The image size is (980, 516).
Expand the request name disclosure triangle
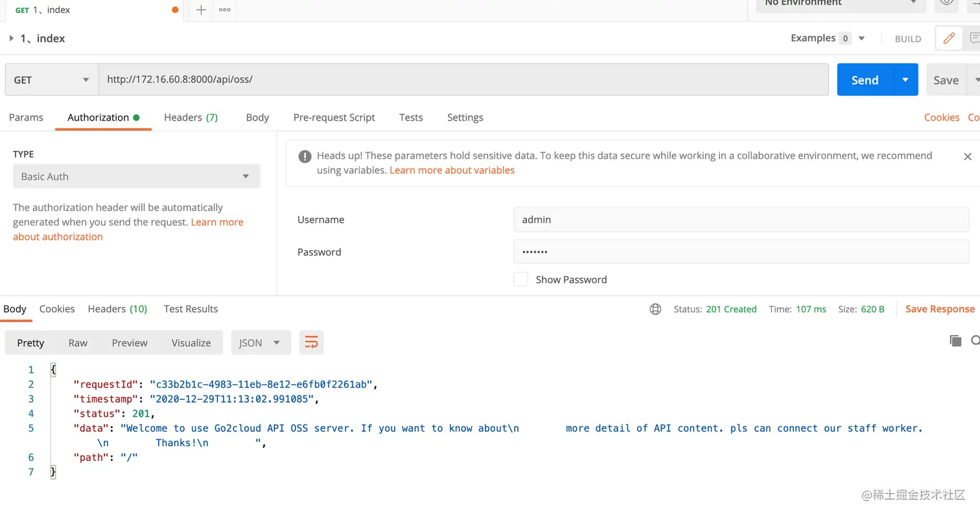(x=12, y=38)
